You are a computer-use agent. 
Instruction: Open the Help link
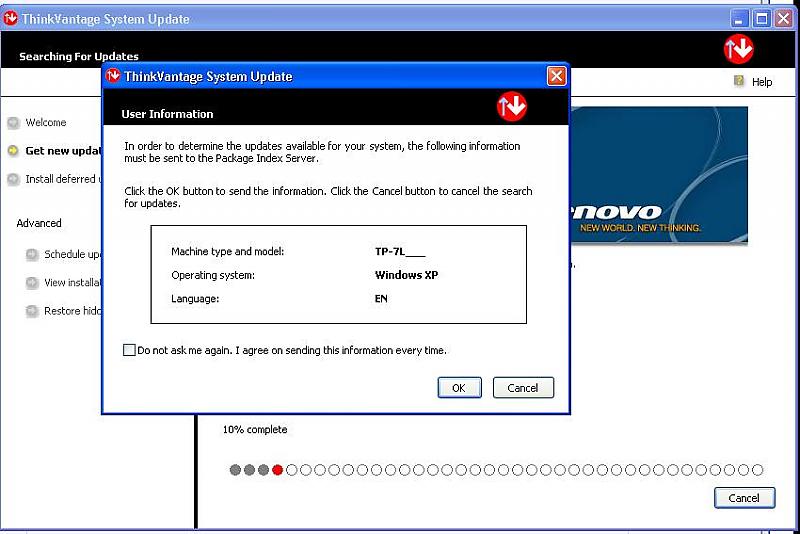(x=762, y=82)
